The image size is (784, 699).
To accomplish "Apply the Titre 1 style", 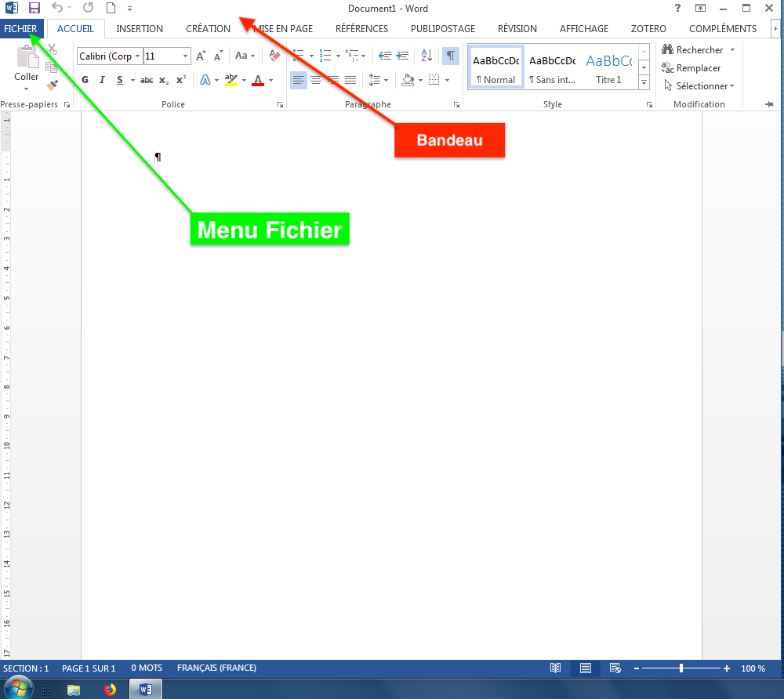I will point(608,68).
